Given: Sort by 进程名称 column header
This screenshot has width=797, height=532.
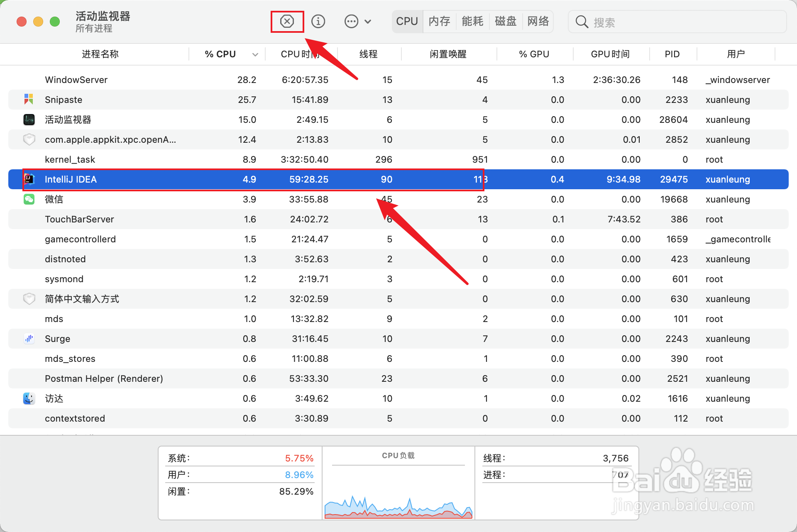Looking at the screenshot, I should pyautogui.click(x=100, y=54).
